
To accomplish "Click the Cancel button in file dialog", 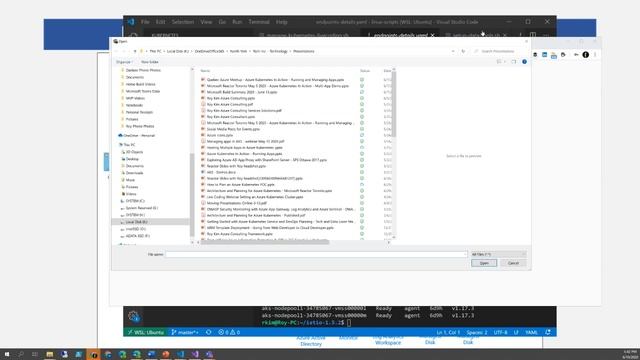I will (513, 263).
